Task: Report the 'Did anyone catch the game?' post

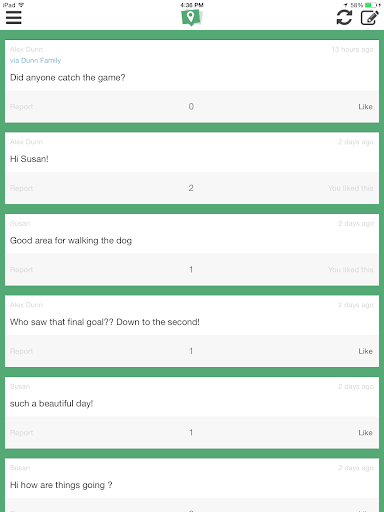Action: tap(21, 107)
